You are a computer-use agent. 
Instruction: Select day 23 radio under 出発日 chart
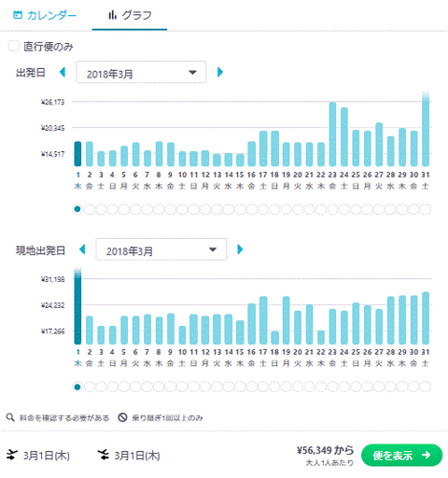coord(332,209)
